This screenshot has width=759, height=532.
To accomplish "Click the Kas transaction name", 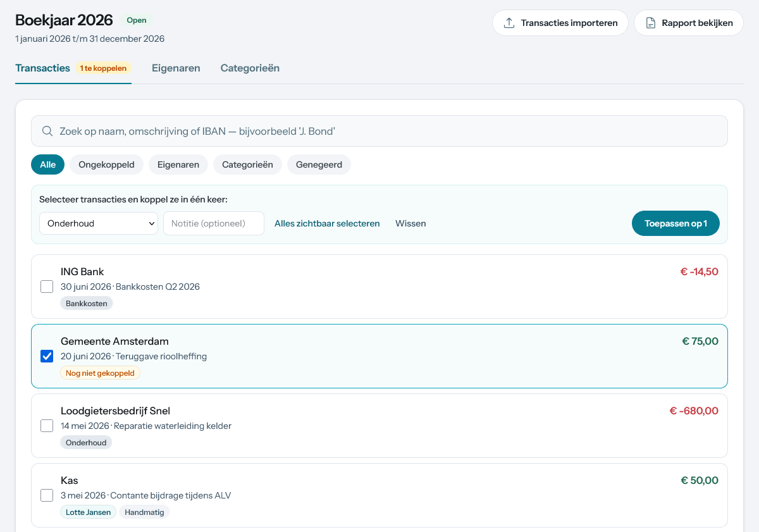I will pos(70,481).
